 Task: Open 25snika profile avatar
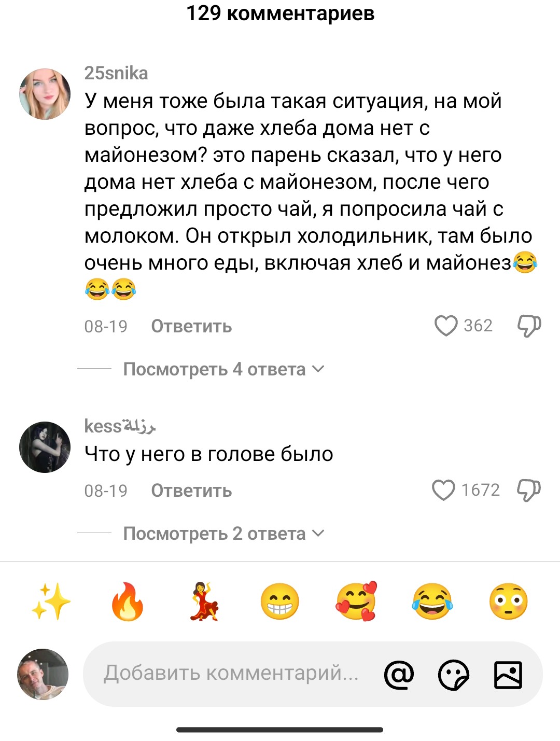point(45,94)
